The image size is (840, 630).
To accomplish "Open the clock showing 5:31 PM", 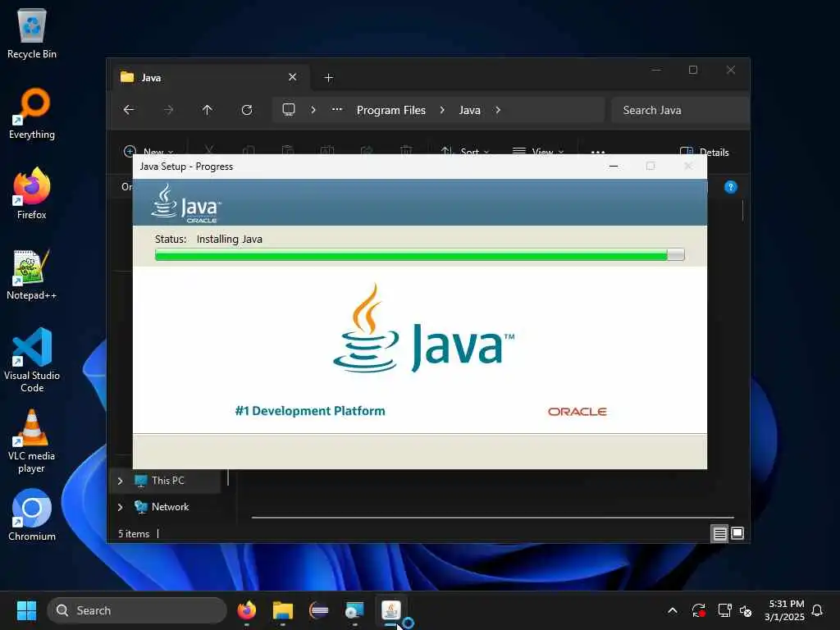I will click(x=785, y=610).
